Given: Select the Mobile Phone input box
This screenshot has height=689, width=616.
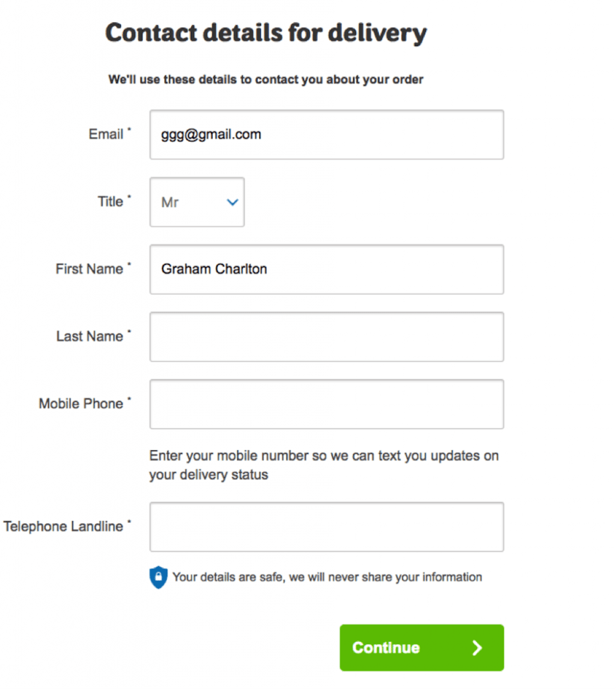Looking at the screenshot, I should pos(327,404).
